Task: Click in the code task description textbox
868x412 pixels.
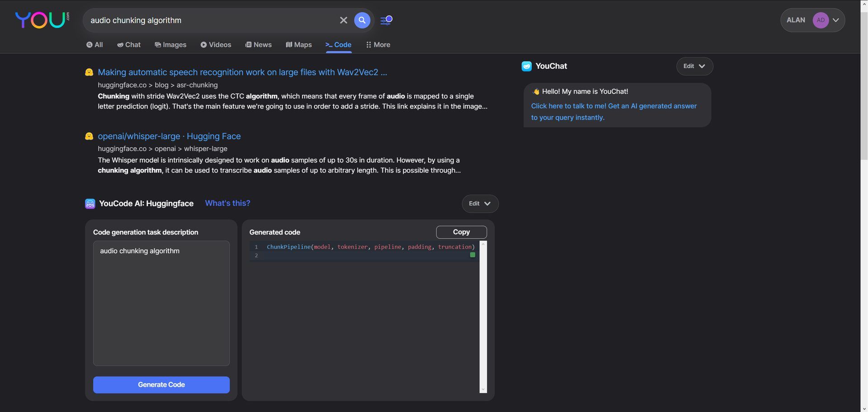Action: pyautogui.click(x=161, y=303)
